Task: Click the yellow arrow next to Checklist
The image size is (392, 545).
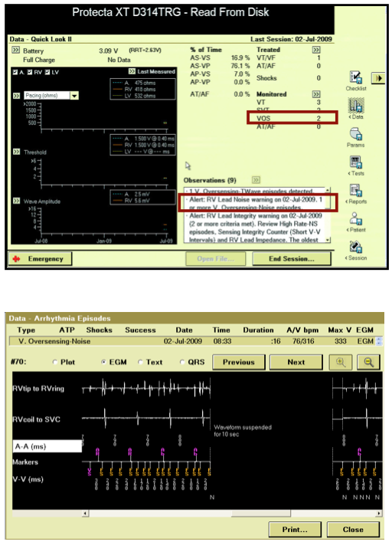Action: (378, 78)
